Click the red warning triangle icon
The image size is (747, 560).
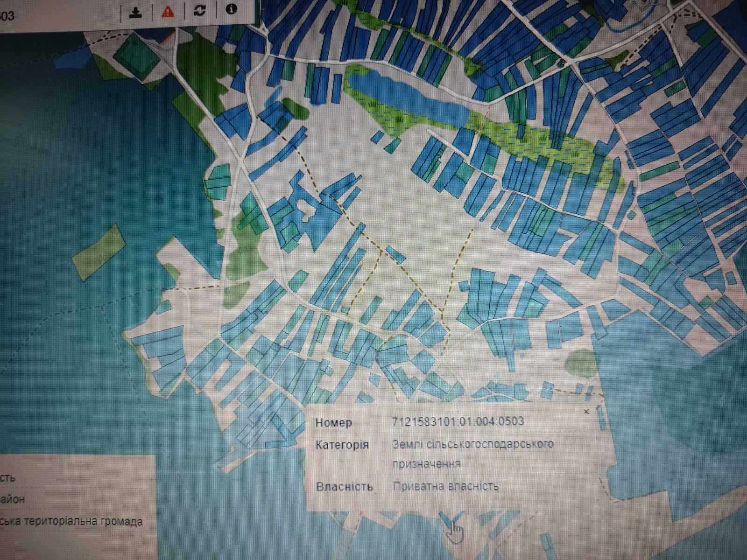click(x=168, y=11)
